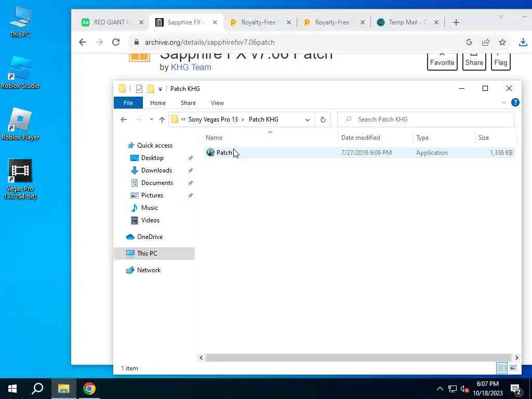Switch Explorer to details view icon
This screenshot has width=532, height=399.
pos(502,368)
